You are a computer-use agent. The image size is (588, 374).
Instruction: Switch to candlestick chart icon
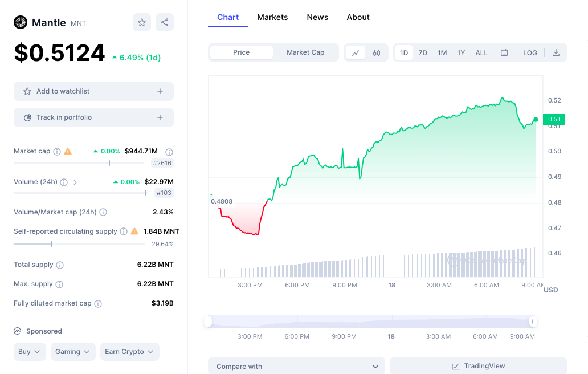[377, 53]
